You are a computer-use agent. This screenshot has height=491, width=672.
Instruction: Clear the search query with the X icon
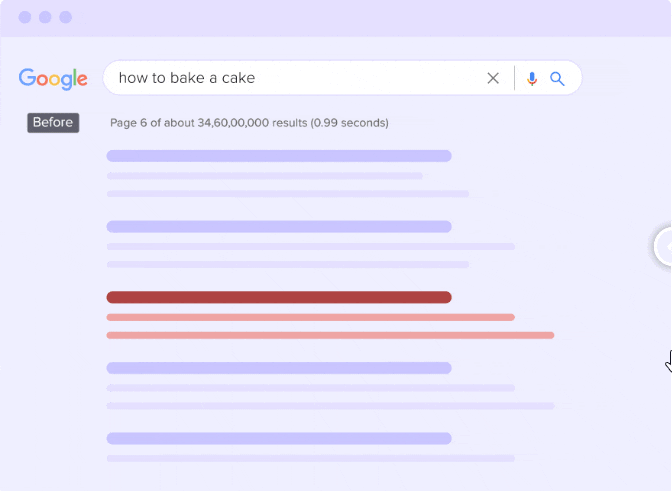pyautogui.click(x=493, y=78)
